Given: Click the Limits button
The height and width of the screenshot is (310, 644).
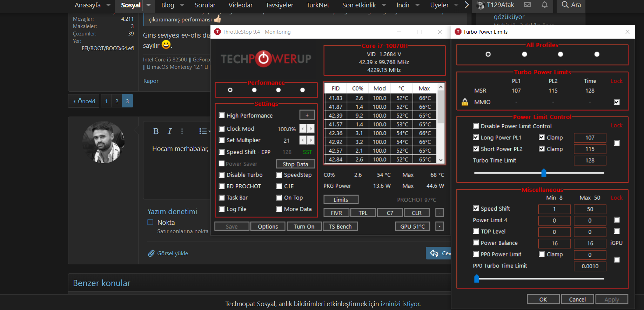Looking at the screenshot, I should click(x=341, y=199).
